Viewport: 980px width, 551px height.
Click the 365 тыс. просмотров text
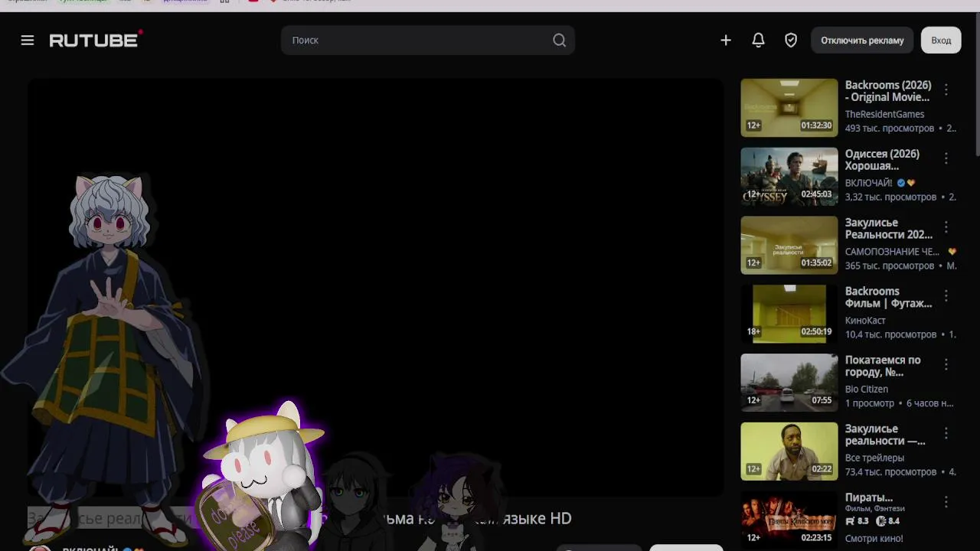pos(890,266)
